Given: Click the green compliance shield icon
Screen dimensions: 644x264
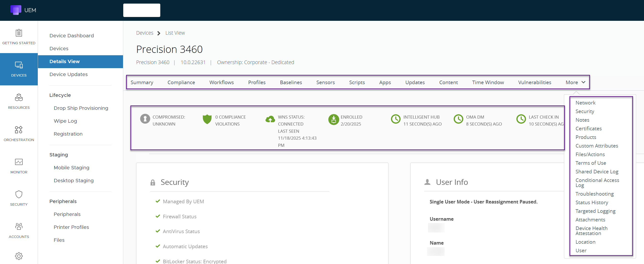Looking at the screenshot, I should tap(207, 119).
